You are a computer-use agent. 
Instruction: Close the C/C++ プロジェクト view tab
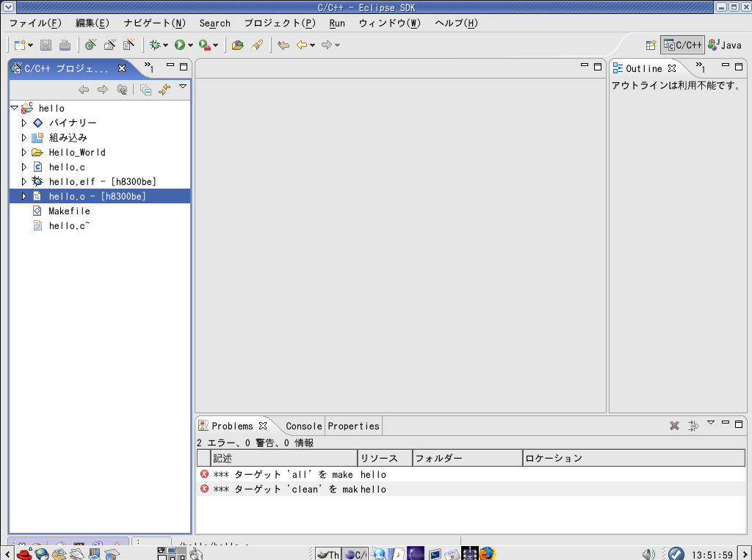click(x=122, y=68)
